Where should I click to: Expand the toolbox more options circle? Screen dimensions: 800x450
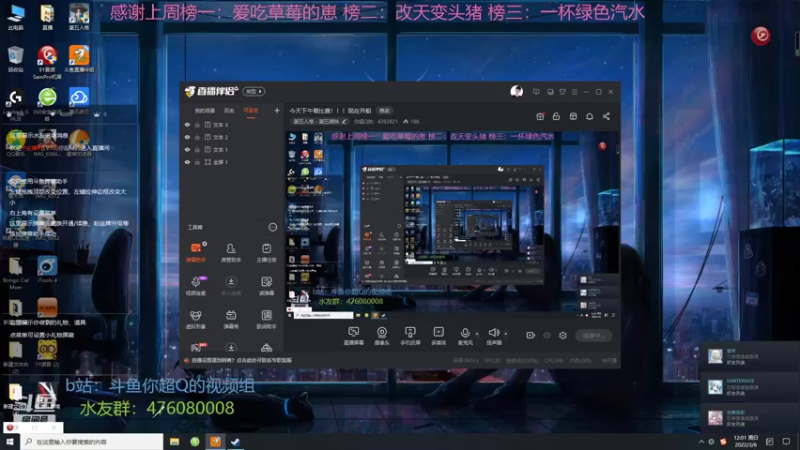point(272,227)
